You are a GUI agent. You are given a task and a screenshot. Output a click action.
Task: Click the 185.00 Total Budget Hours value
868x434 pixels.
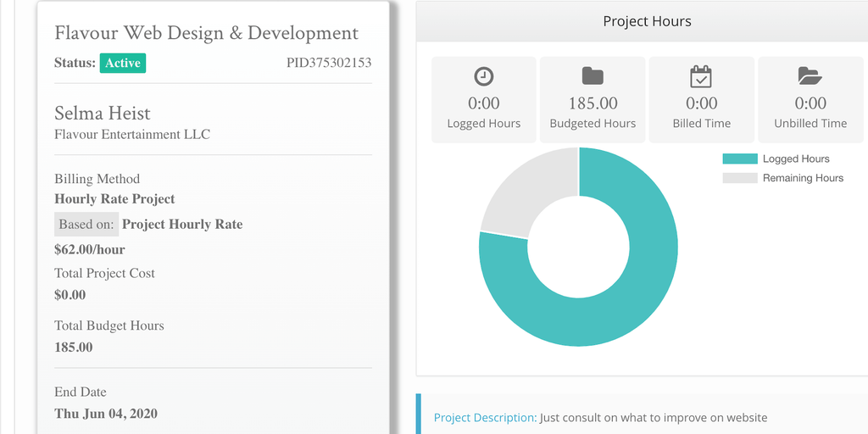tap(74, 348)
